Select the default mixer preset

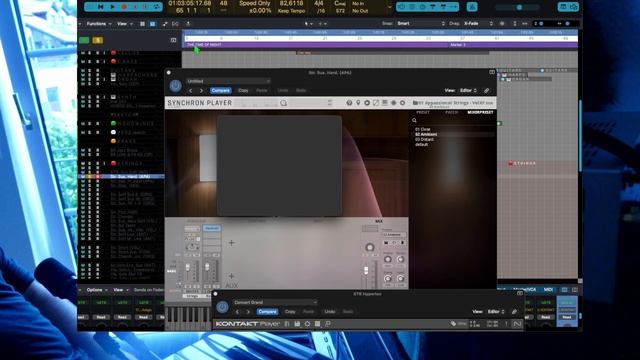pos(422,144)
